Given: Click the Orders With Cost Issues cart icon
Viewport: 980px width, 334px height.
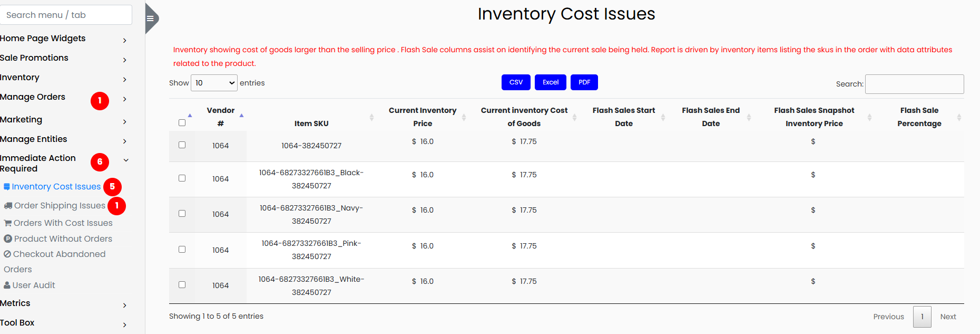Looking at the screenshot, I should (x=8, y=223).
